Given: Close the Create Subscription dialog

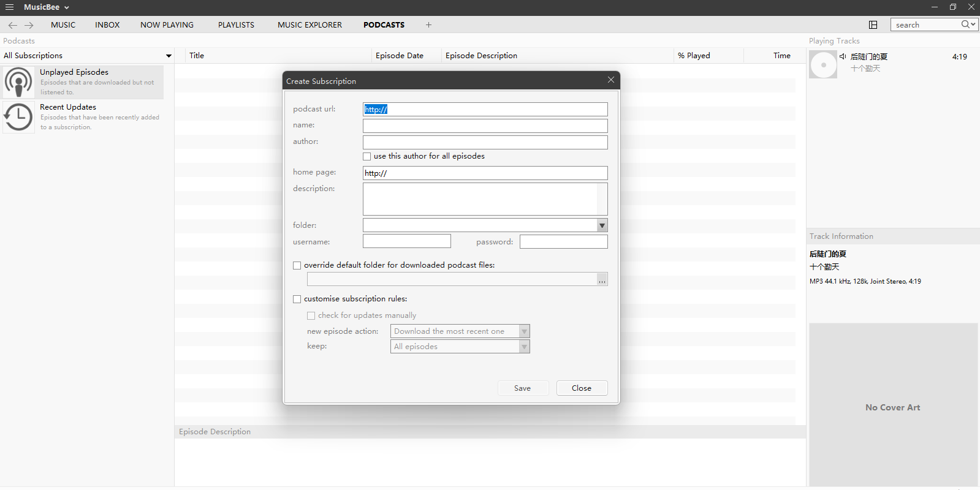Looking at the screenshot, I should (x=610, y=80).
